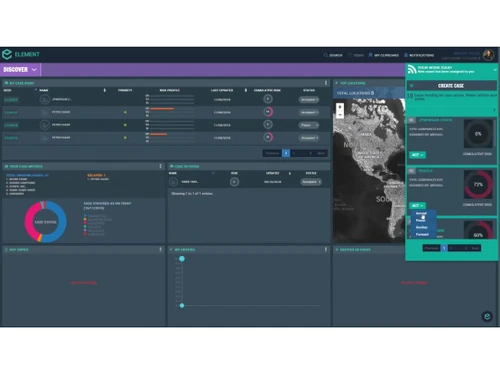Screen dimensions: 500x375
Task: Open the Search item in the header
Action: (333, 55)
